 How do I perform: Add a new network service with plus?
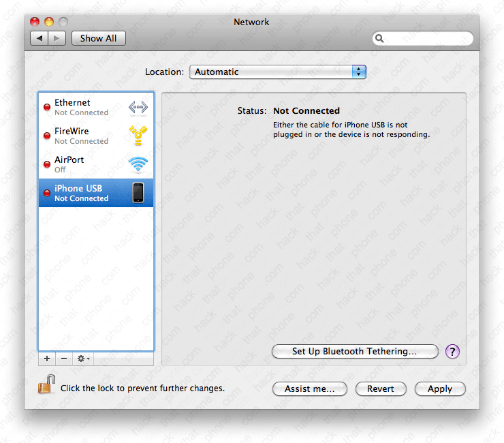coord(47,358)
